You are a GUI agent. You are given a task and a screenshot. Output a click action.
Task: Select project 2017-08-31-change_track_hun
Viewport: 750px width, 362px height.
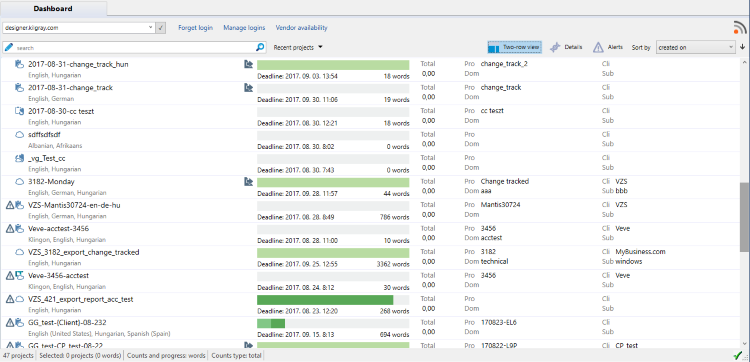click(x=78, y=64)
